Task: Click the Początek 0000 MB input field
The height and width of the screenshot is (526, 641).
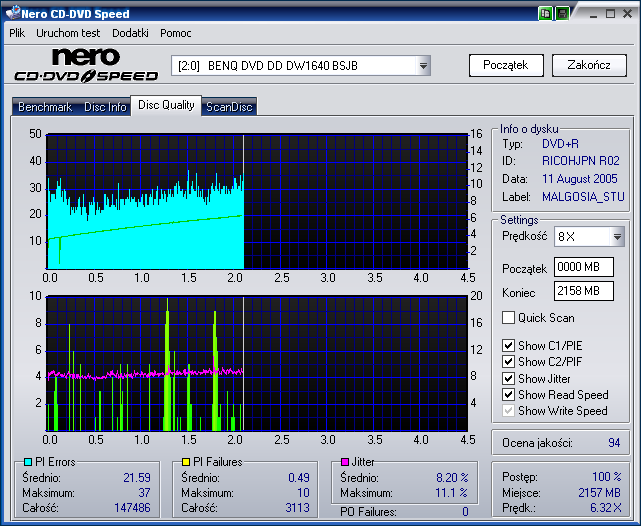Action: 584,267
